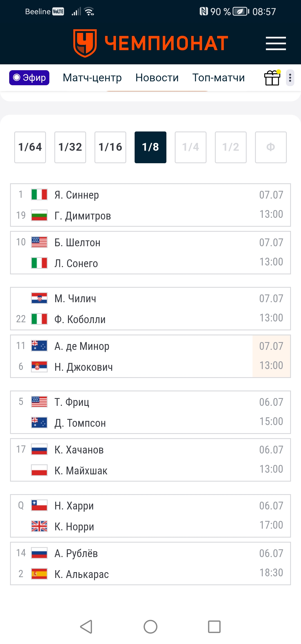This screenshot has height=644, width=301.
Task: Tap Android home circle button
Action: point(151,627)
